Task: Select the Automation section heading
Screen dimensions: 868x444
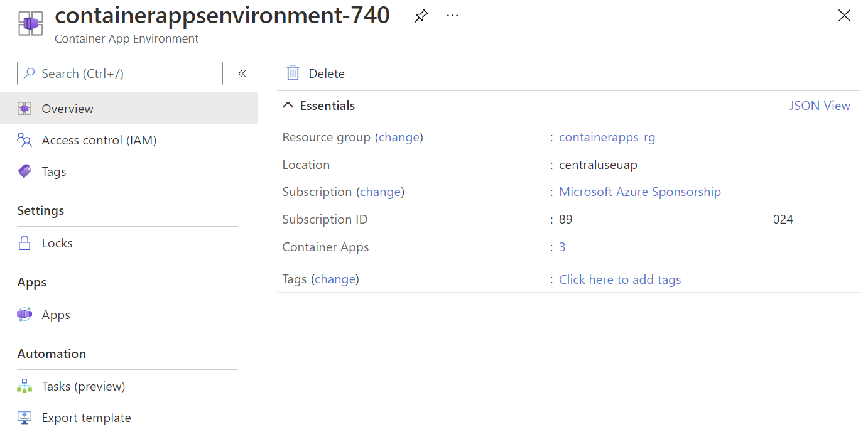Action: pos(52,354)
